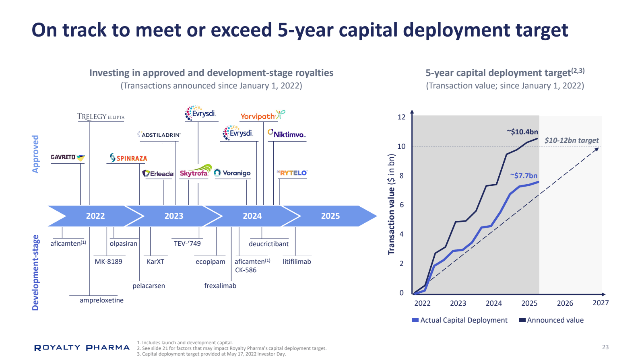Click the Trelegy Ellipta logo
The height and width of the screenshot is (362, 644).
pyautogui.click(x=101, y=117)
